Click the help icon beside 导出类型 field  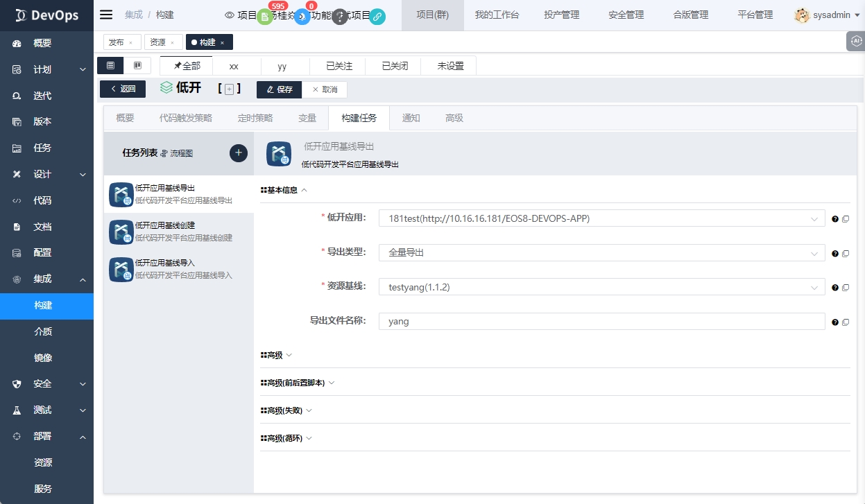tap(835, 253)
